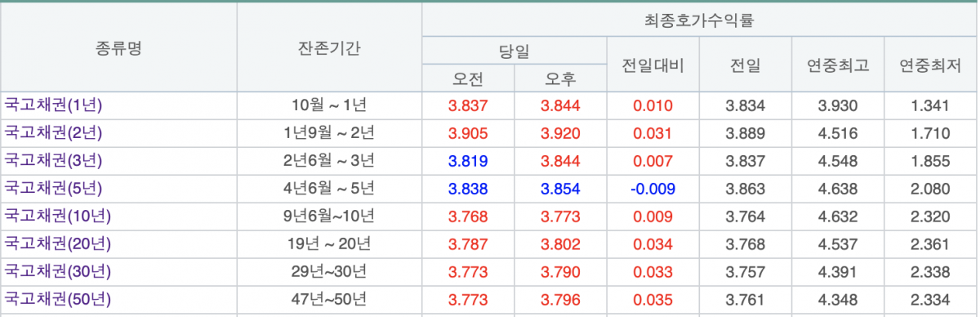Select the 47년~50년 maturity cell
The image size is (980, 317).
pyautogui.click(x=329, y=299)
